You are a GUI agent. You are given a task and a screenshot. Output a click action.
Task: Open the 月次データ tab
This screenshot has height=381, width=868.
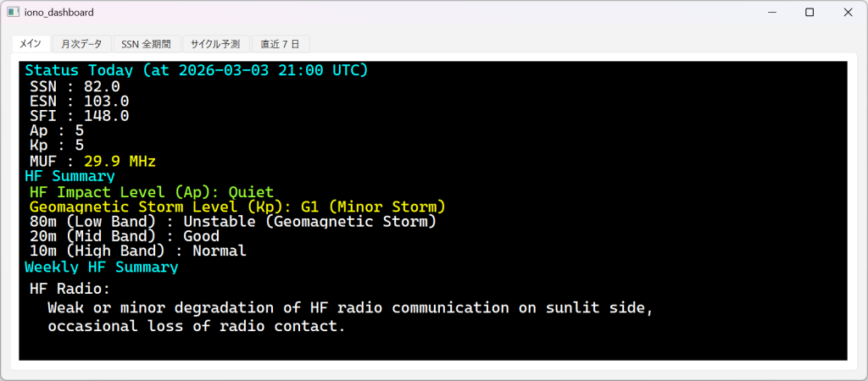(81, 43)
